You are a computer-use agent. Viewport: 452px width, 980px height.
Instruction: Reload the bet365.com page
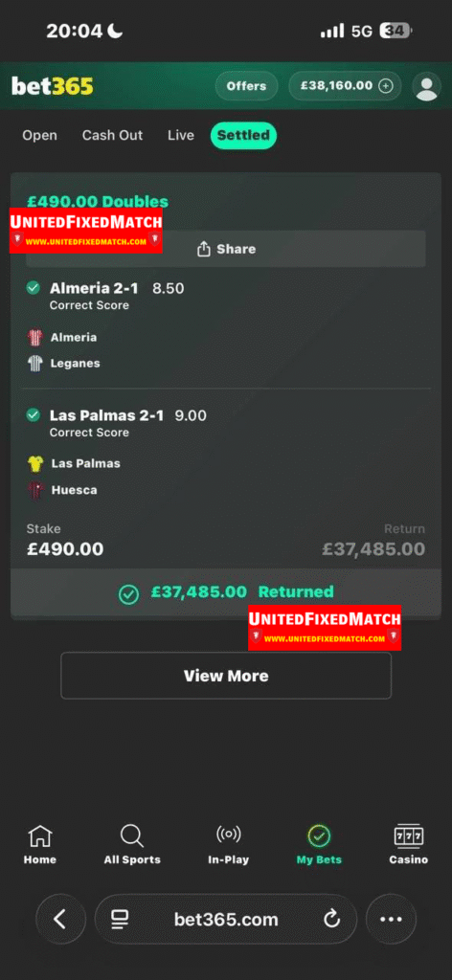[x=331, y=919]
